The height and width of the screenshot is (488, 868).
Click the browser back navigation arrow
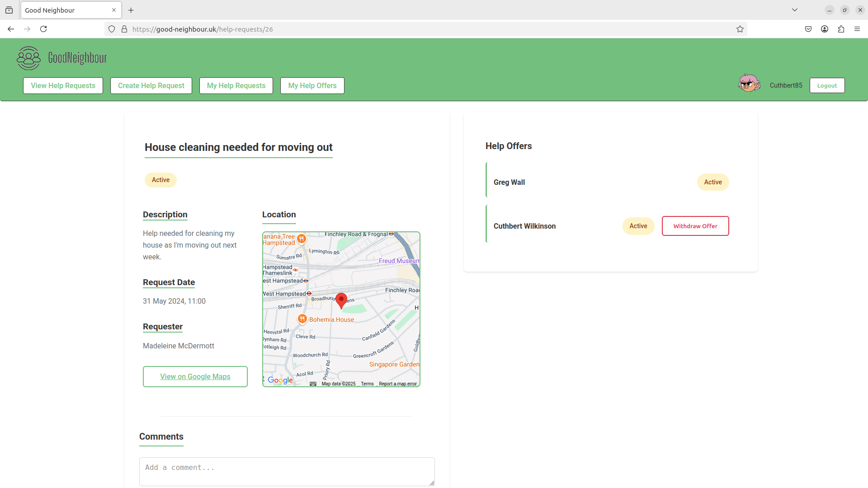coord(11,28)
